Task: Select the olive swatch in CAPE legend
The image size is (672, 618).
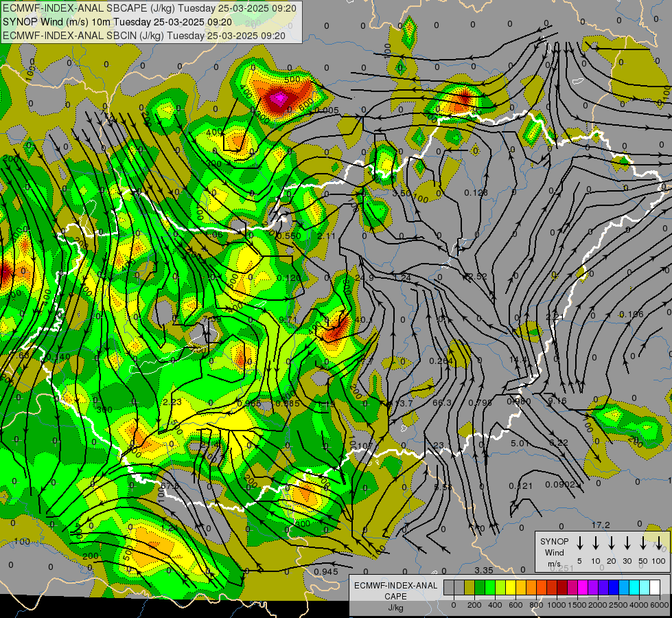Action: click(x=470, y=587)
